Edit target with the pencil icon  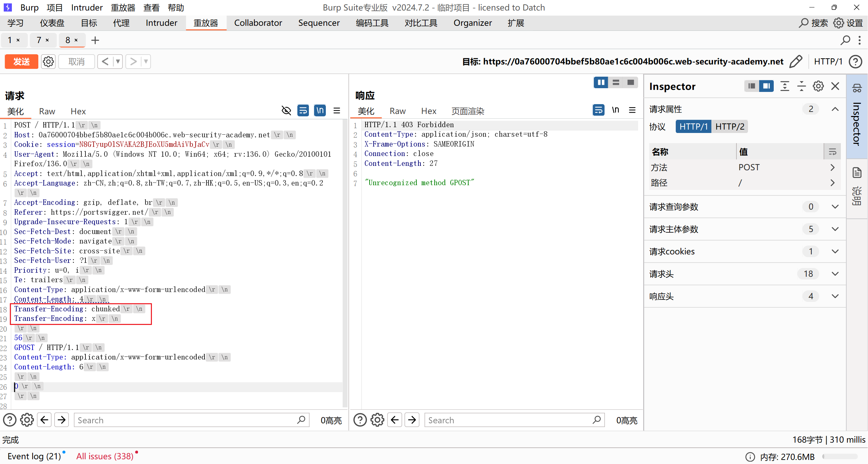click(x=796, y=61)
